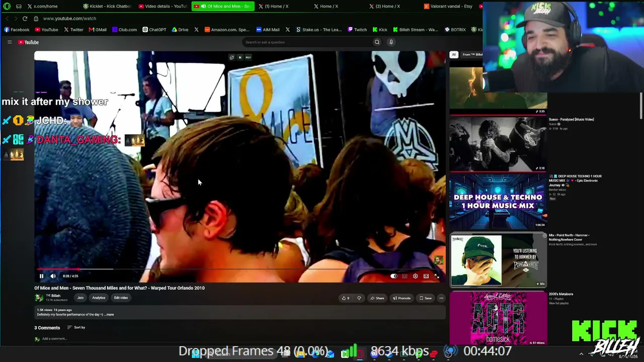Open the Point North Hammer mix thumbnail
This screenshot has width=644, height=362.
tap(498, 260)
